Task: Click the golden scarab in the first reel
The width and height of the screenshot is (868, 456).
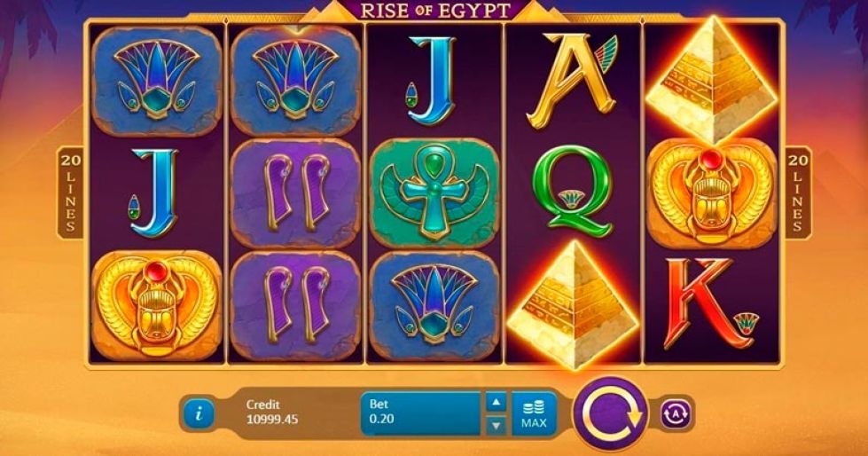Action: [x=157, y=305]
